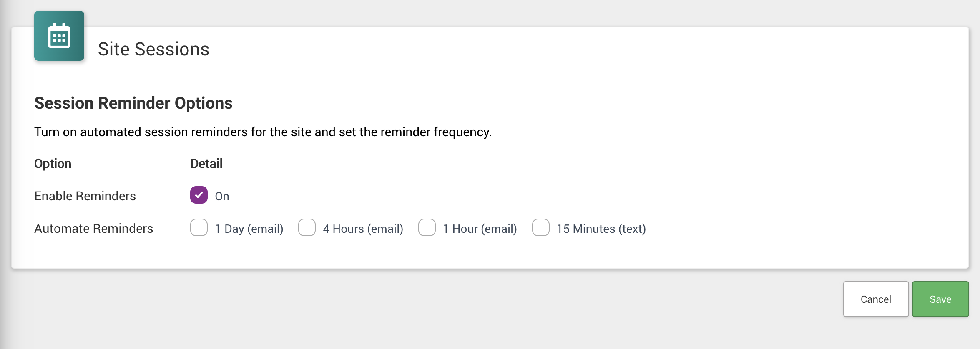Click the "1 Hour (email)" text label
Image resolution: width=980 pixels, height=349 pixels.
(480, 229)
